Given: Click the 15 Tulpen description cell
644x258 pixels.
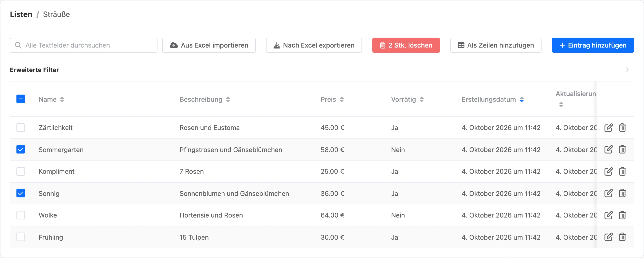Looking at the screenshot, I should pyautogui.click(x=194, y=237).
